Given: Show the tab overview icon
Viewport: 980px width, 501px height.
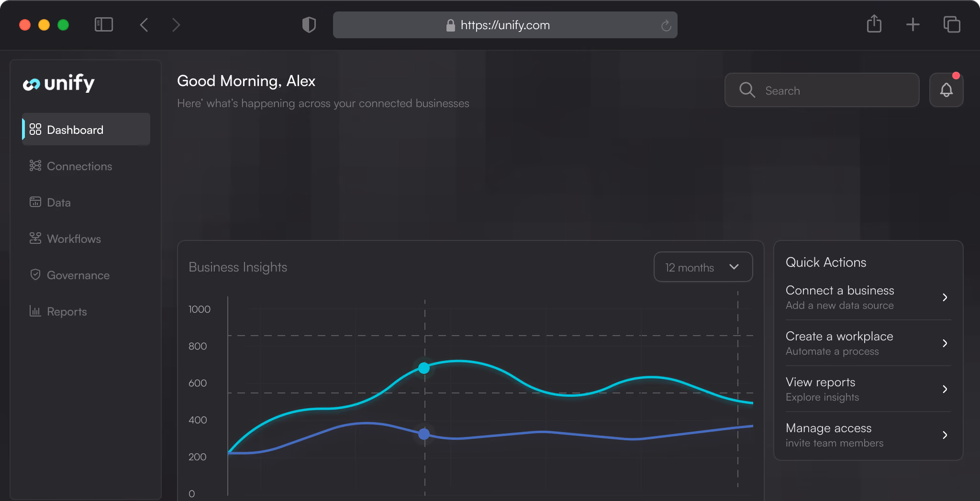Looking at the screenshot, I should tap(952, 24).
